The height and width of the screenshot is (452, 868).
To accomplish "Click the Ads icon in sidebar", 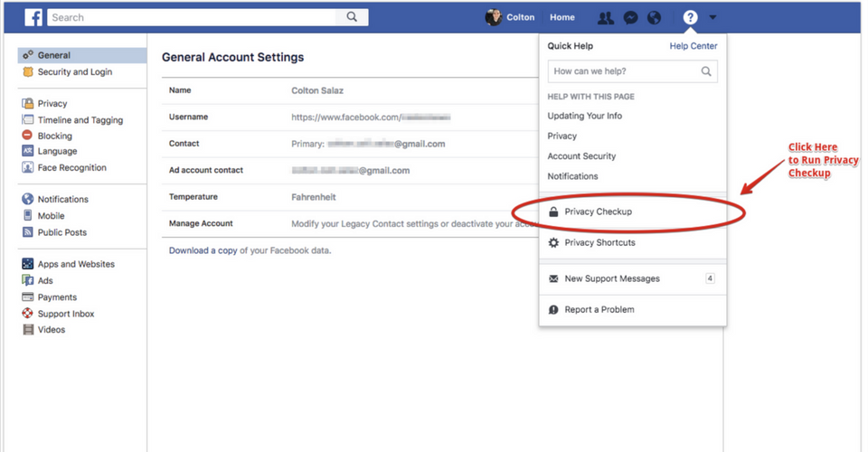I will pyautogui.click(x=28, y=280).
